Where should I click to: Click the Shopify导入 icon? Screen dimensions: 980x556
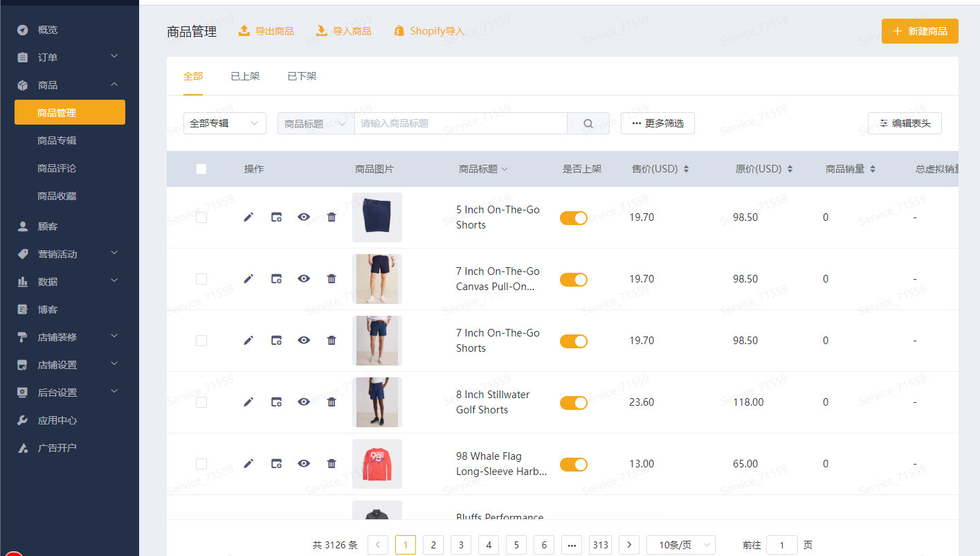399,31
